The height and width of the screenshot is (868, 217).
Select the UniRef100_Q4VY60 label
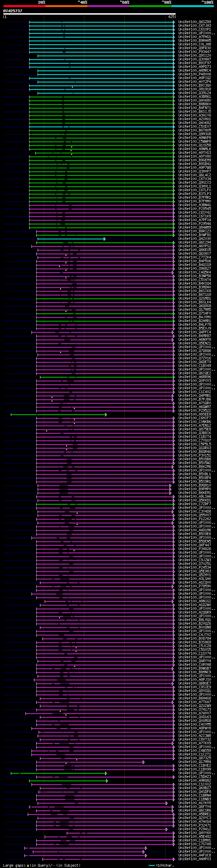195,833
